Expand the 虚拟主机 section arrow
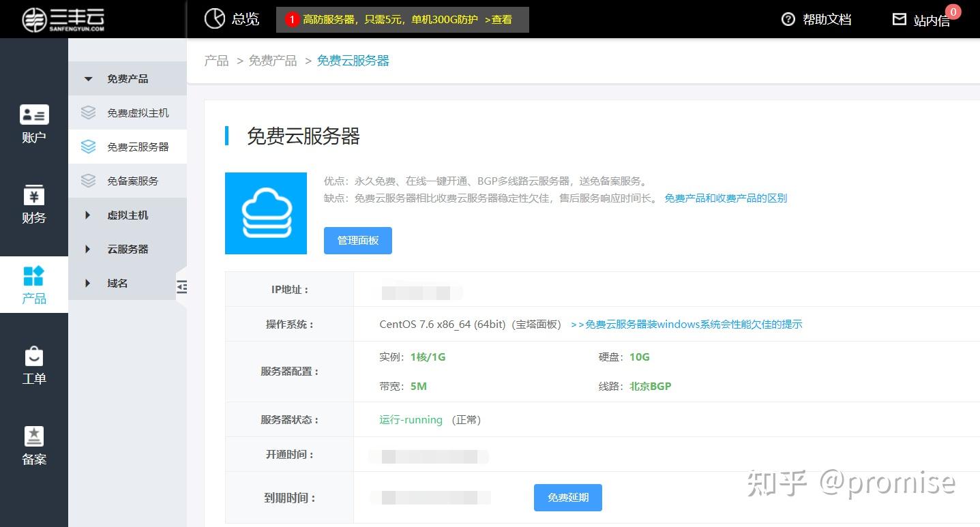 point(87,215)
